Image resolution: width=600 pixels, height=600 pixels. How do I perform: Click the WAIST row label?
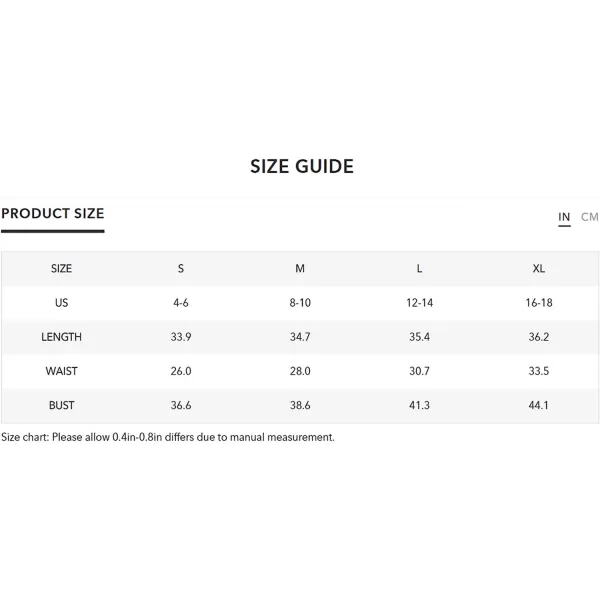(x=62, y=371)
